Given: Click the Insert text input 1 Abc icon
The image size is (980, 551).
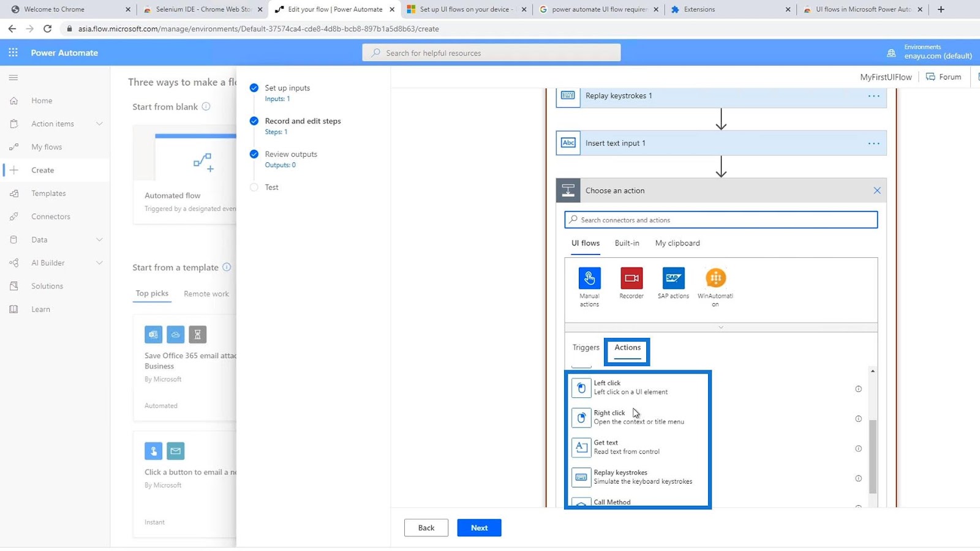Looking at the screenshot, I should (x=568, y=143).
